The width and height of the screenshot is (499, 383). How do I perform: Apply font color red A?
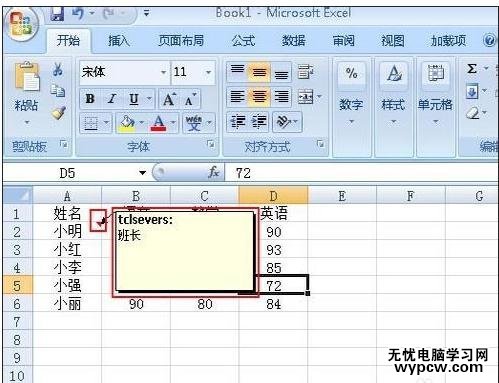[x=159, y=123]
